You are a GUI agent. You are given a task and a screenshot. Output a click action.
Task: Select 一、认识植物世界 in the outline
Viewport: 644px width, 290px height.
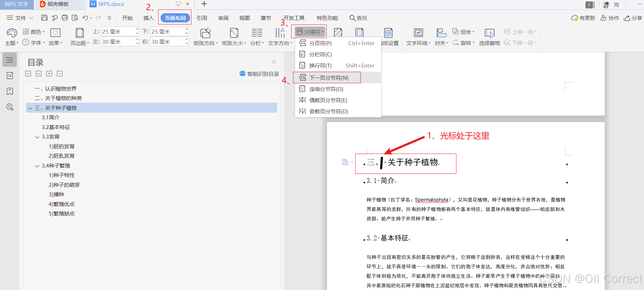point(56,89)
